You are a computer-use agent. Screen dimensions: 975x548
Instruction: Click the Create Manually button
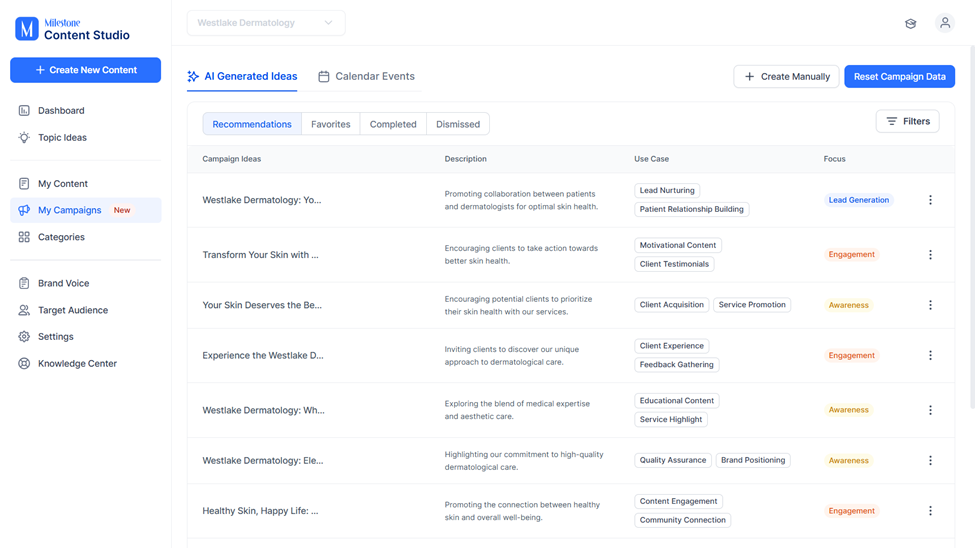point(787,77)
